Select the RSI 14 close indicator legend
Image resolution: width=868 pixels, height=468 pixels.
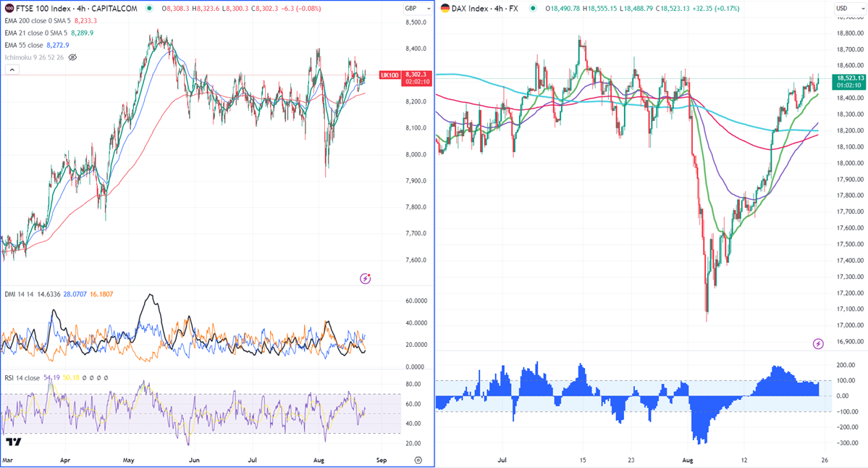coord(22,377)
